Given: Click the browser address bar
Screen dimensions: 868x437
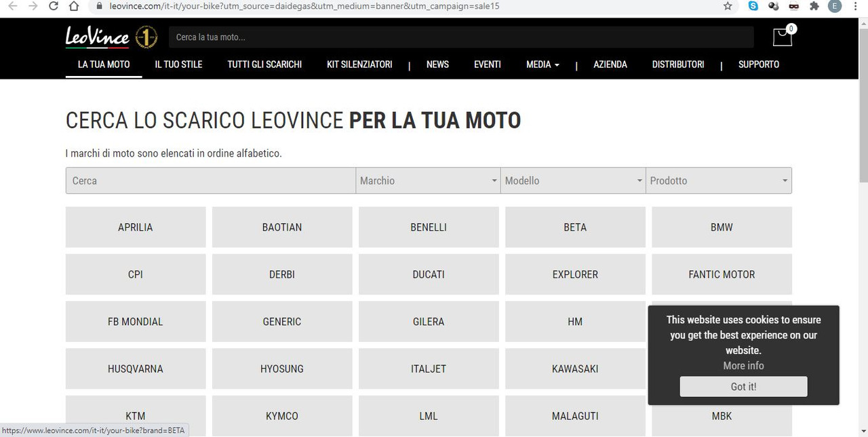Looking at the screenshot, I should 407,6.
